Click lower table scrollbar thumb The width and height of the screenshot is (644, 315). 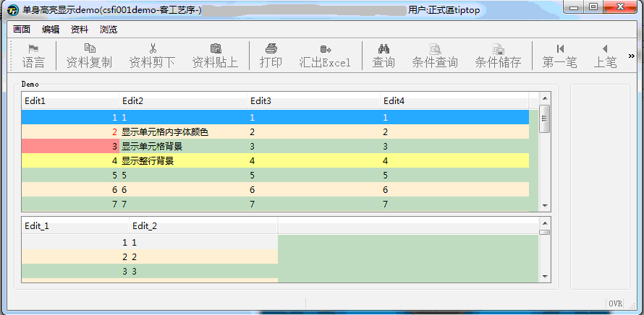(x=545, y=232)
